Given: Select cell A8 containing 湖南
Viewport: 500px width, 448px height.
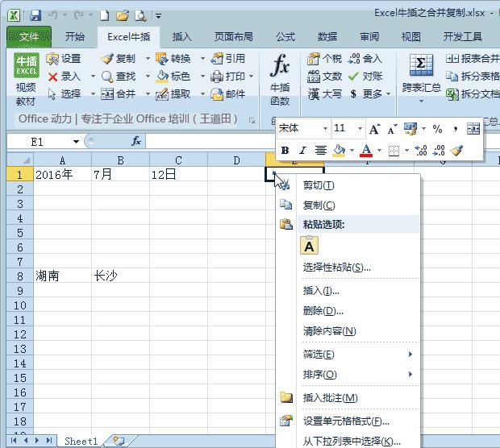Looking at the screenshot, I should click(63, 276).
